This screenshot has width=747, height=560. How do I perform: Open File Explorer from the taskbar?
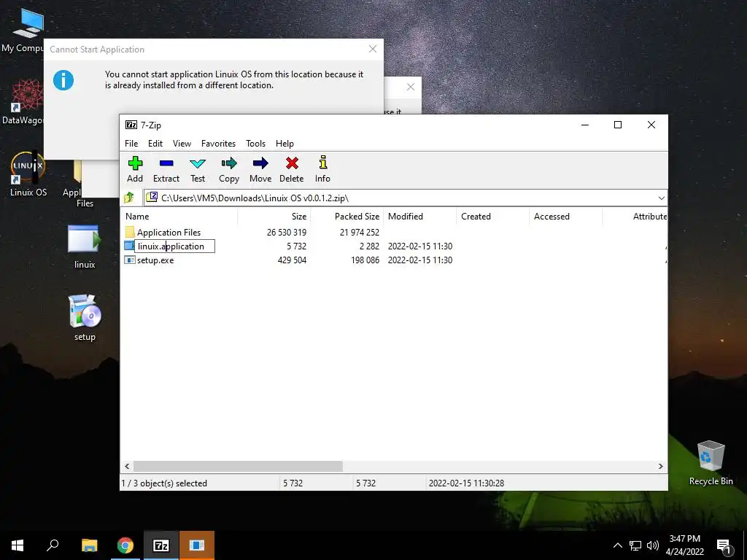pos(90,545)
